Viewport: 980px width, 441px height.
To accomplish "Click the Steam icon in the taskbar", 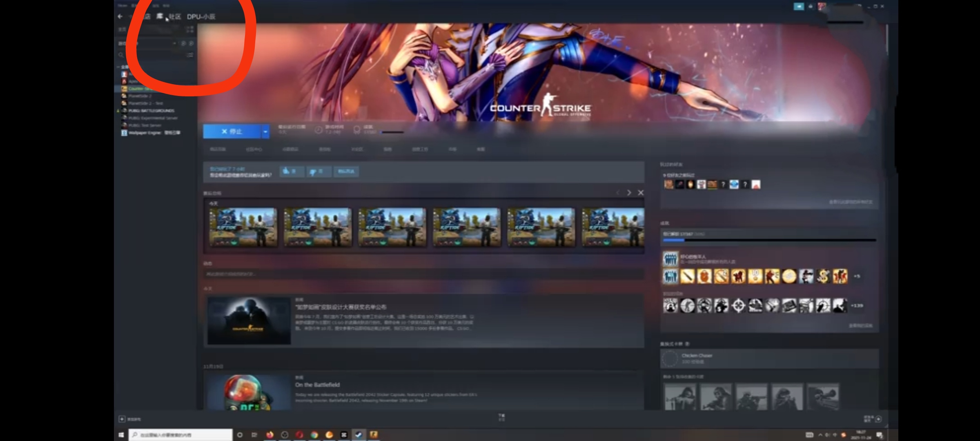I will coord(359,435).
